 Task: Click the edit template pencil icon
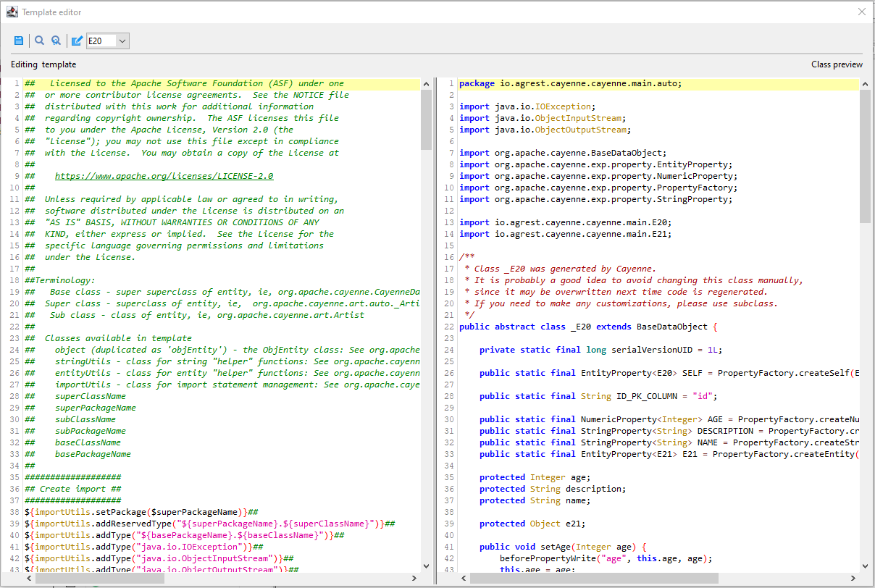(x=76, y=41)
